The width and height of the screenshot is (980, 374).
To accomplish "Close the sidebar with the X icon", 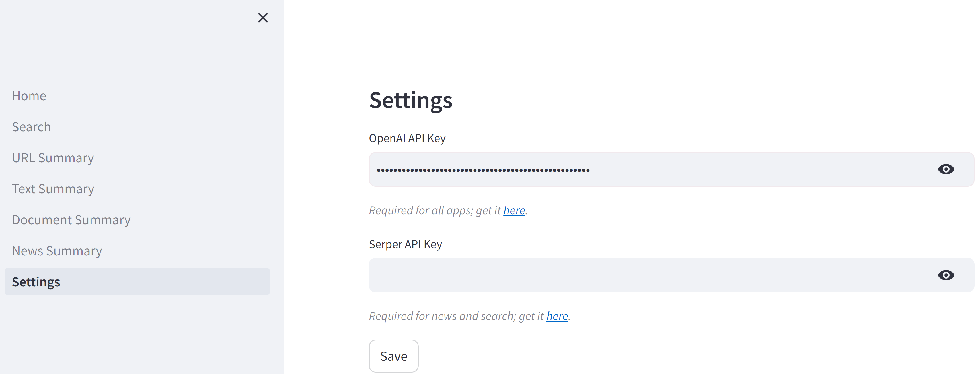I will pos(263,18).
